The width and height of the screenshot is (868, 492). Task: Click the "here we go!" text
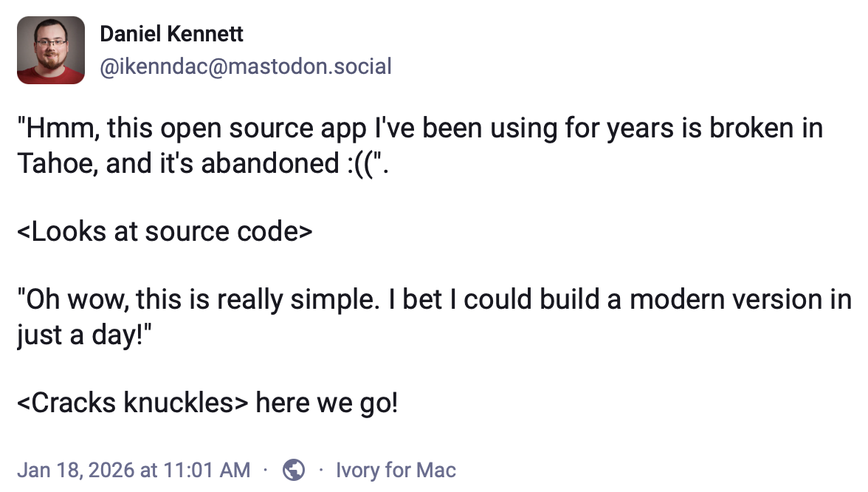click(x=326, y=404)
